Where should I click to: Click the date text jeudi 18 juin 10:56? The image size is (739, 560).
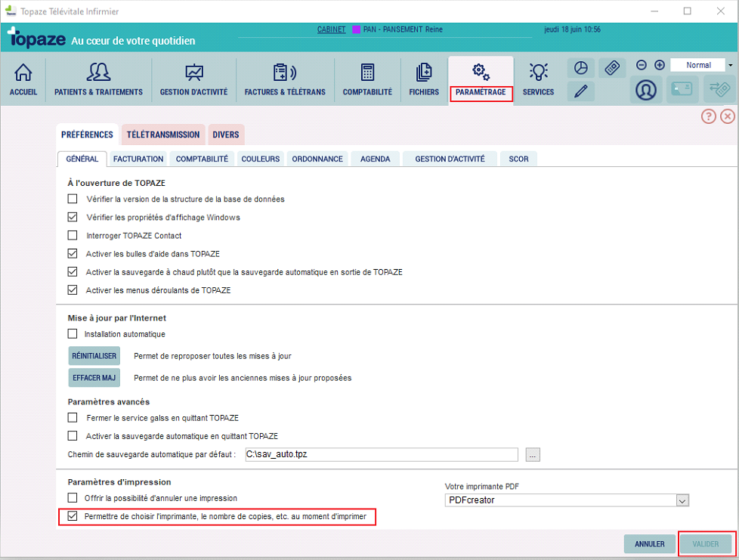(x=572, y=29)
